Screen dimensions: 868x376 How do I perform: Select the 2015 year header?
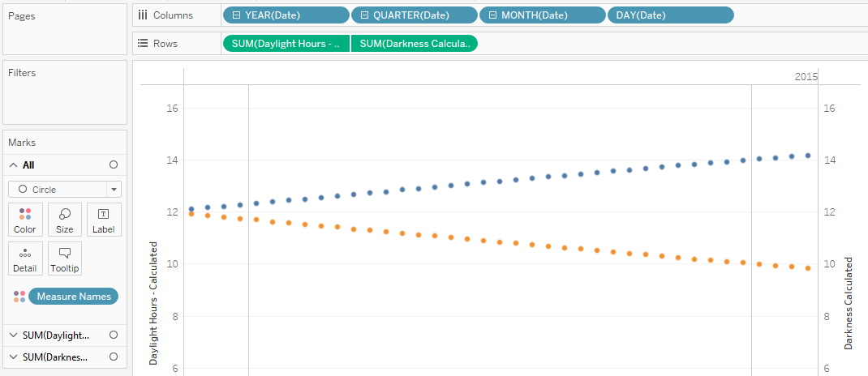pyautogui.click(x=806, y=77)
